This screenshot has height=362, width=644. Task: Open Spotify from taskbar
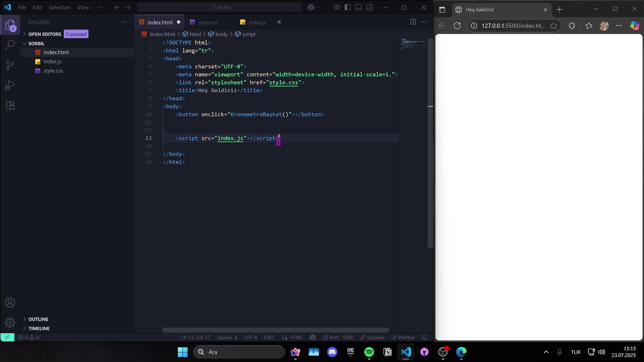[x=369, y=352]
